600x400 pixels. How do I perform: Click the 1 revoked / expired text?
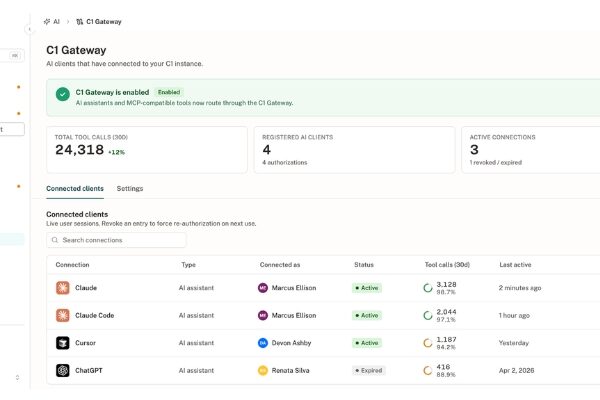tap(496, 163)
